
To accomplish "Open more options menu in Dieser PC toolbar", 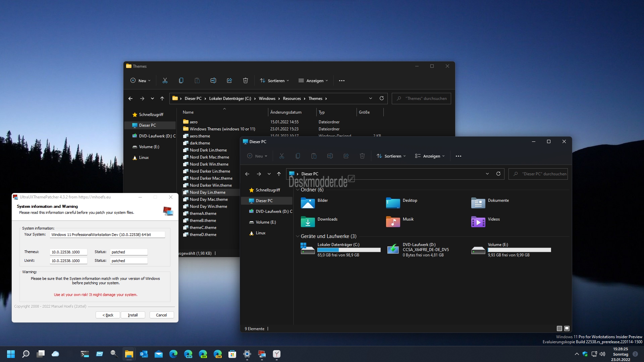I will (459, 156).
